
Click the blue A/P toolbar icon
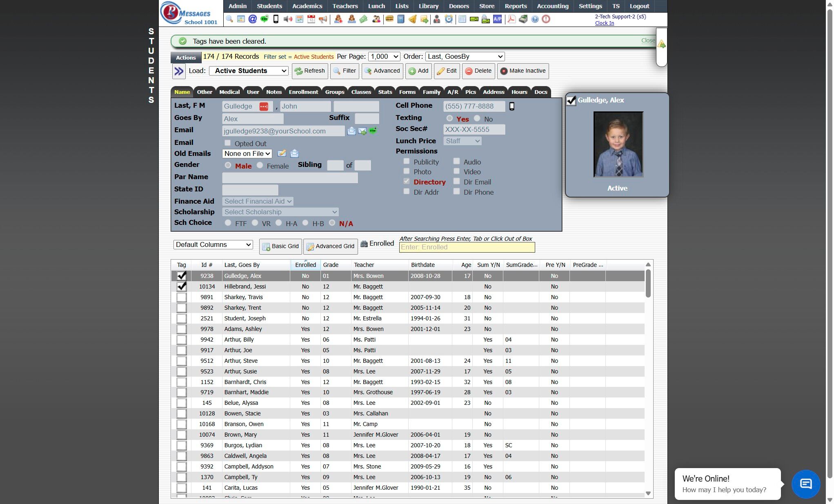click(497, 19)
